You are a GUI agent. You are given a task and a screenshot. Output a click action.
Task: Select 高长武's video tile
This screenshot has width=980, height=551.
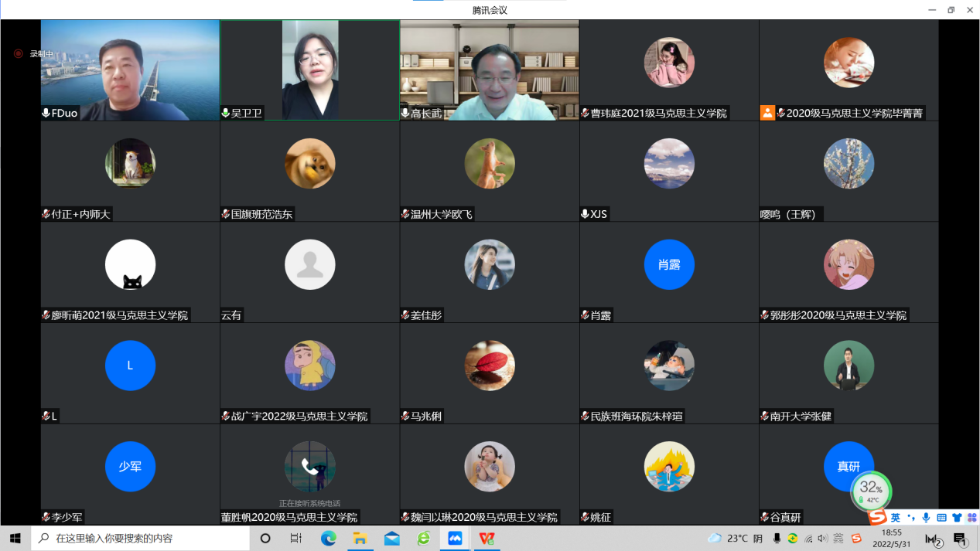(x=489, y=70)
